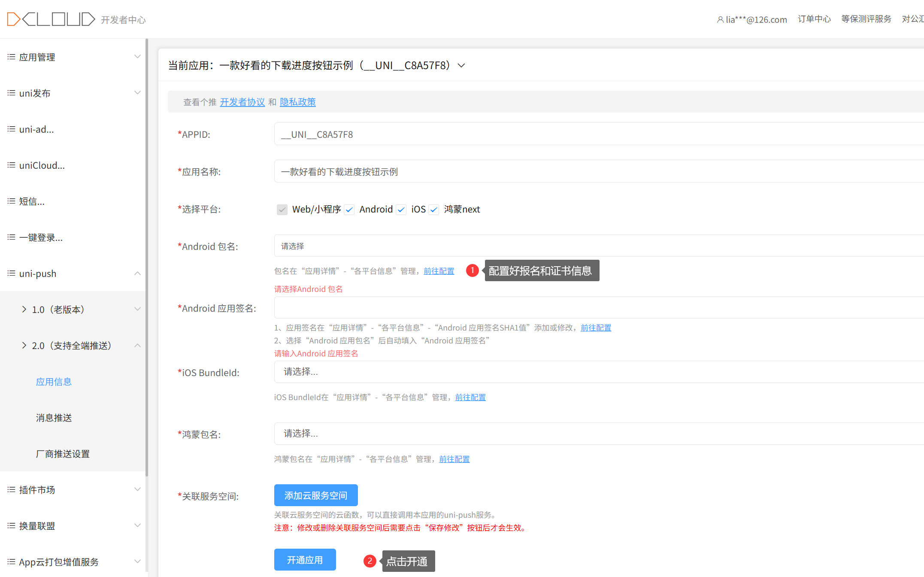Toggle the 鸿蒙next platform checkbox
The height and width of the screenshot is (577, 924).
click(434, 210)
